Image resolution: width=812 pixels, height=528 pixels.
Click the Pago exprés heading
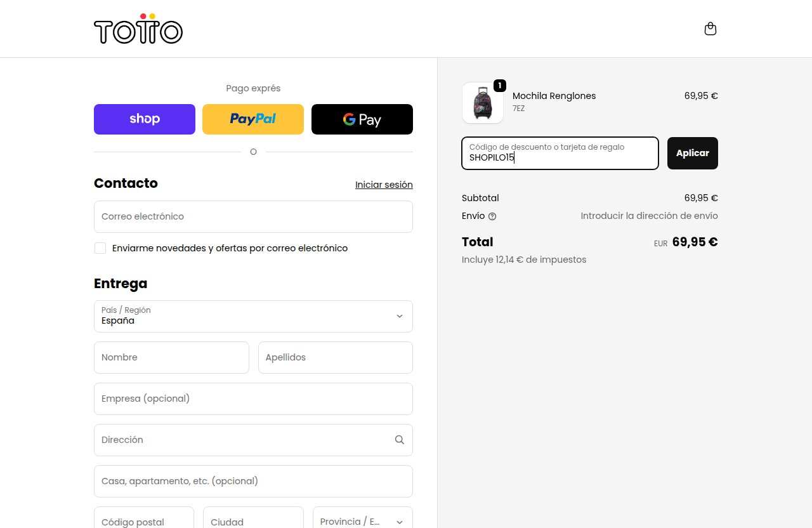click(x=253, y=88)
